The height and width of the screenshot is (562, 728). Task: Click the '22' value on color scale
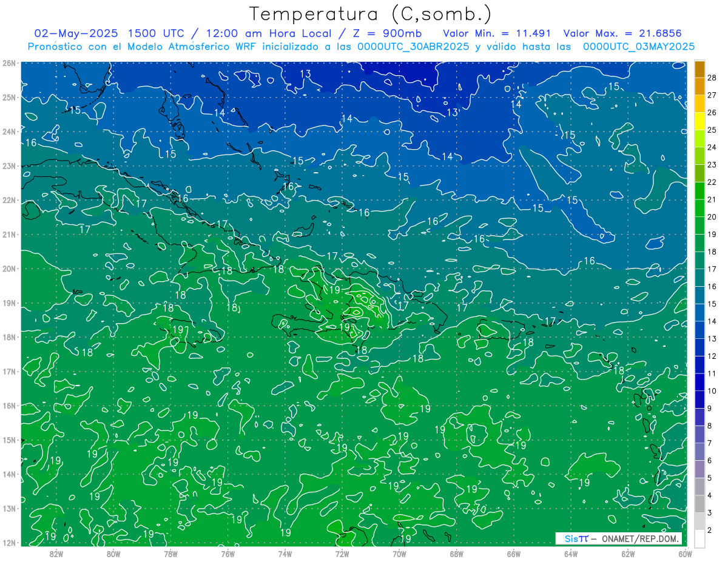point(712,182)
